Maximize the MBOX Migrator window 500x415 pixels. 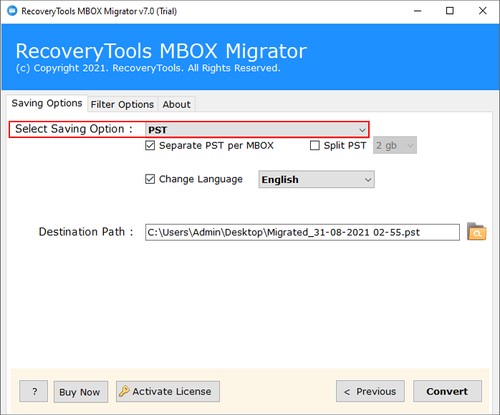pos(450,11)
